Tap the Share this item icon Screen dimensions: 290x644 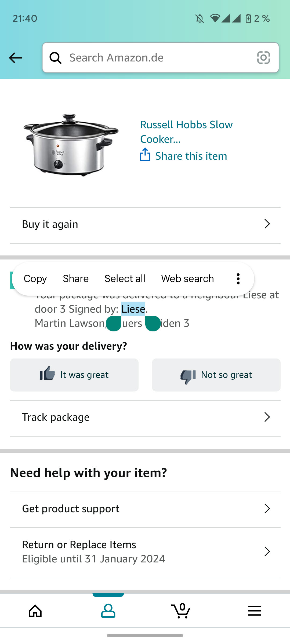(x=145, y=155)
